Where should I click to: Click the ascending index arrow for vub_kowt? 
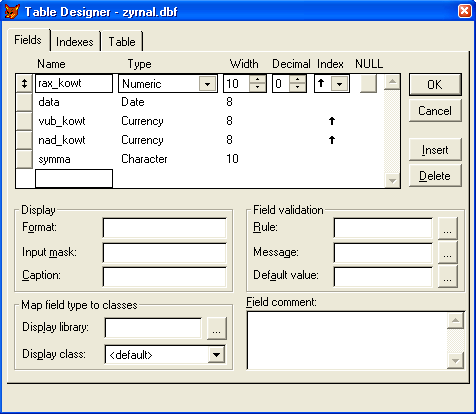pyautogui.click(x=332, y=121)
